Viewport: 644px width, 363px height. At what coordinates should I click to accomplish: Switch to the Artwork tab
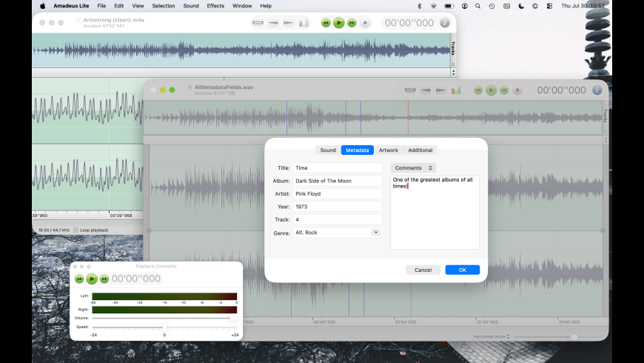pyautogui.click(x=389, y=150)
